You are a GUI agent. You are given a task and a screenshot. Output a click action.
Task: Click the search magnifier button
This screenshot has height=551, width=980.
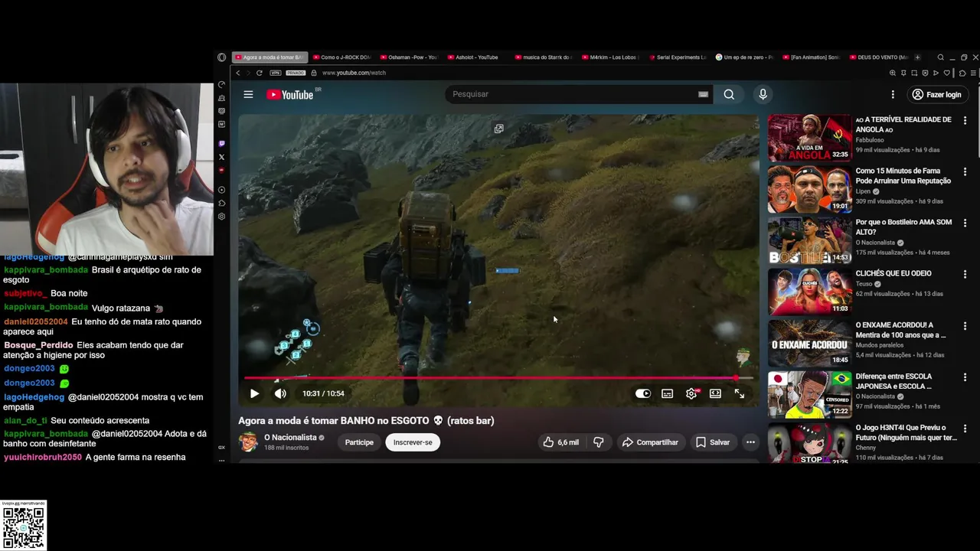coord(729,94)
